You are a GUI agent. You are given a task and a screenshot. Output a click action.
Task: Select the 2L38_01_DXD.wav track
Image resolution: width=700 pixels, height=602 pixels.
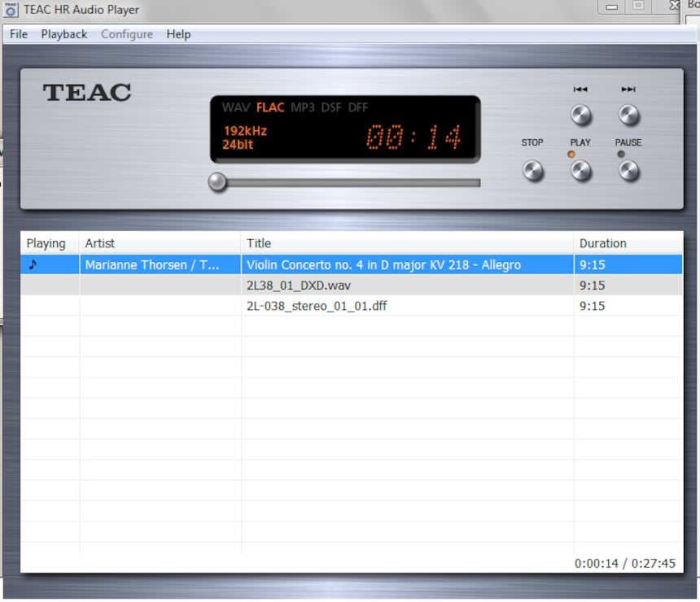click(352, 286)
